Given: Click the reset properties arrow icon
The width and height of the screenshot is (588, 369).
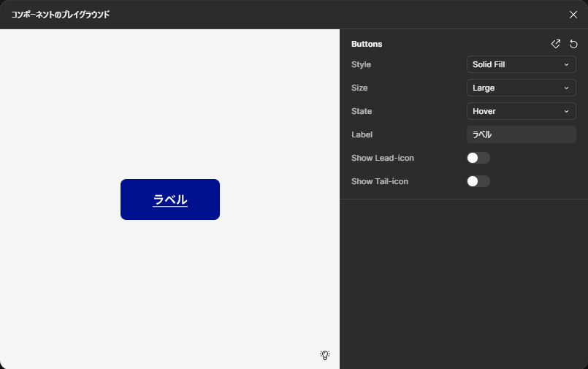Looking at the screenshot, I should pyautogui.click(x=573, y=44).
